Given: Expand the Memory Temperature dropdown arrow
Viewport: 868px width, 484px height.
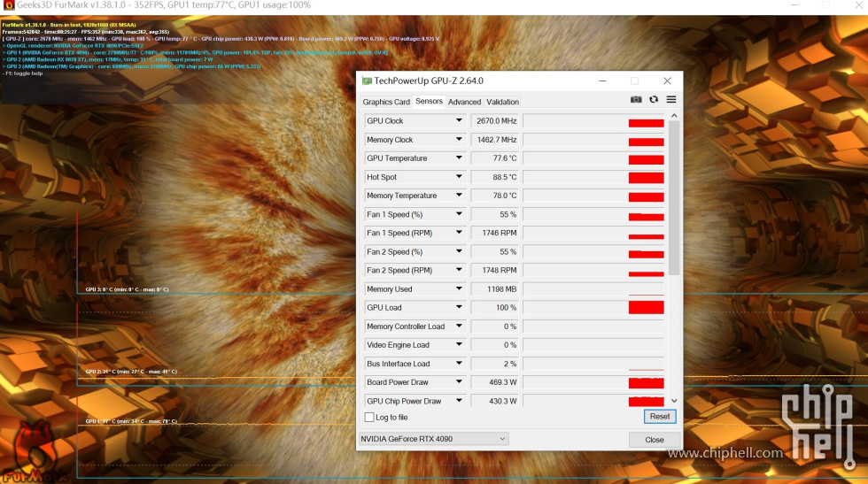Looking at the screenshot, I should tap(459, 196).
